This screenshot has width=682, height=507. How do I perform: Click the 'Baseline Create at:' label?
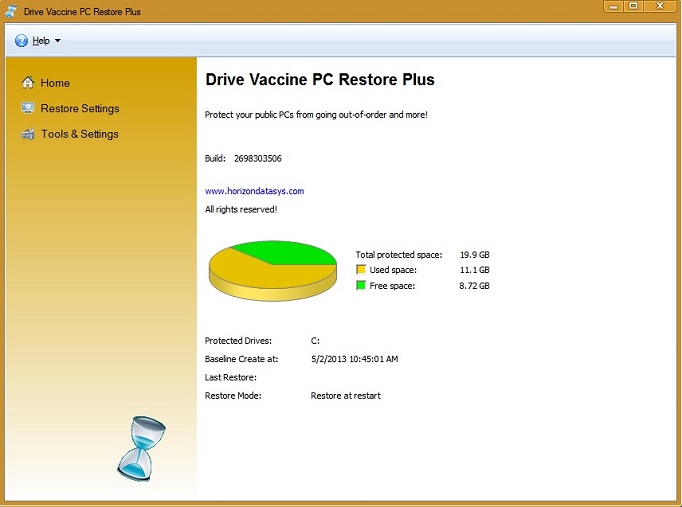coord(241,359)
